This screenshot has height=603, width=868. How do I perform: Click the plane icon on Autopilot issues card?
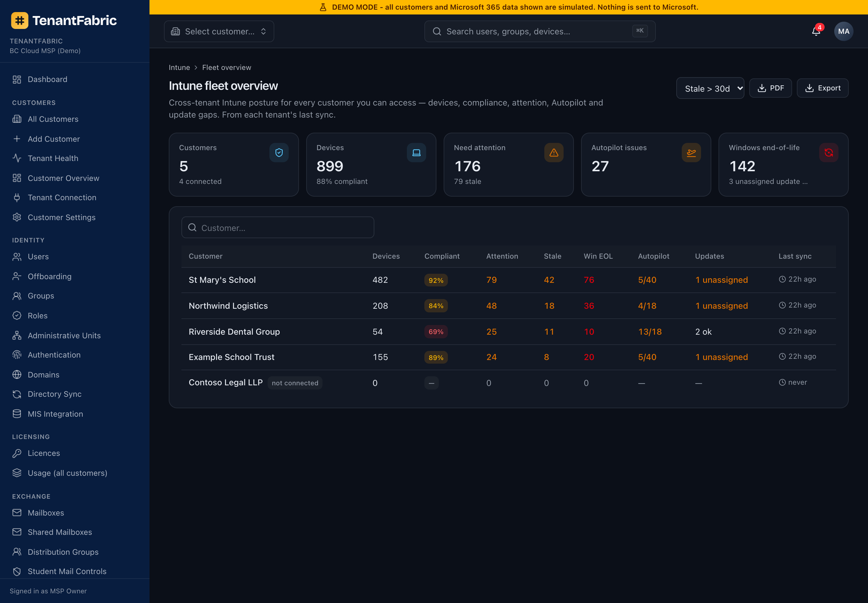(x=691, y=153)
